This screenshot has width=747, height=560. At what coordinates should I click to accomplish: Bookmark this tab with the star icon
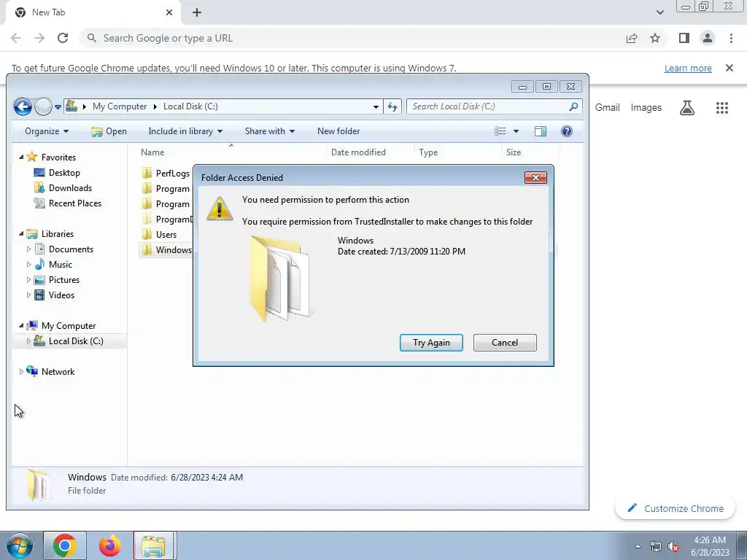[655, 38]
